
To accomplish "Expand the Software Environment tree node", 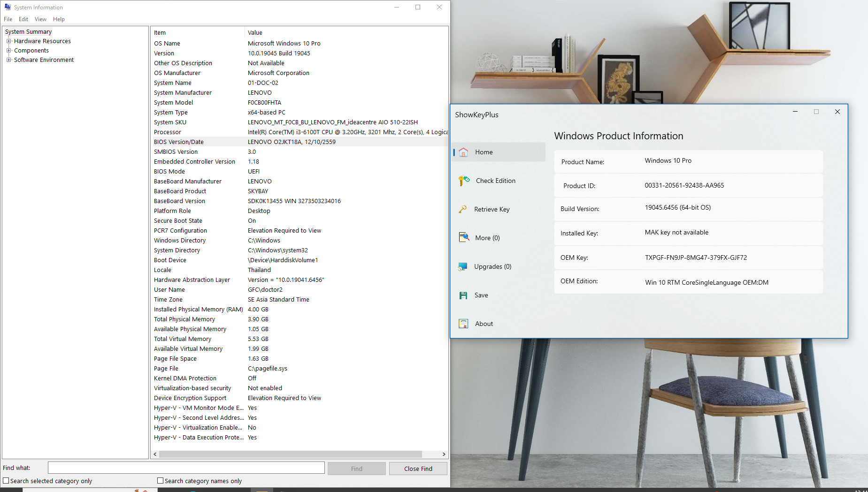I will pos(8,60).
